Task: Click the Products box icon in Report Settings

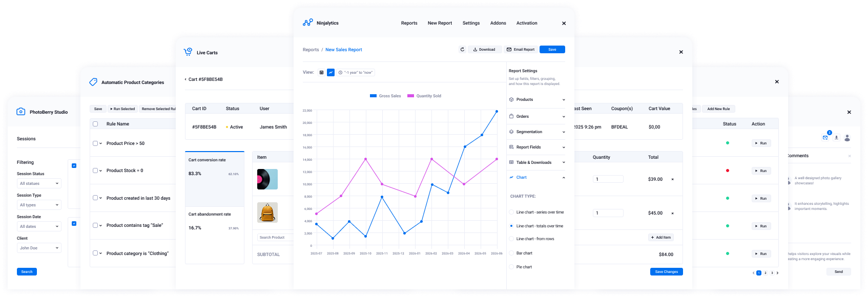Action: click(x=511, y=100)
